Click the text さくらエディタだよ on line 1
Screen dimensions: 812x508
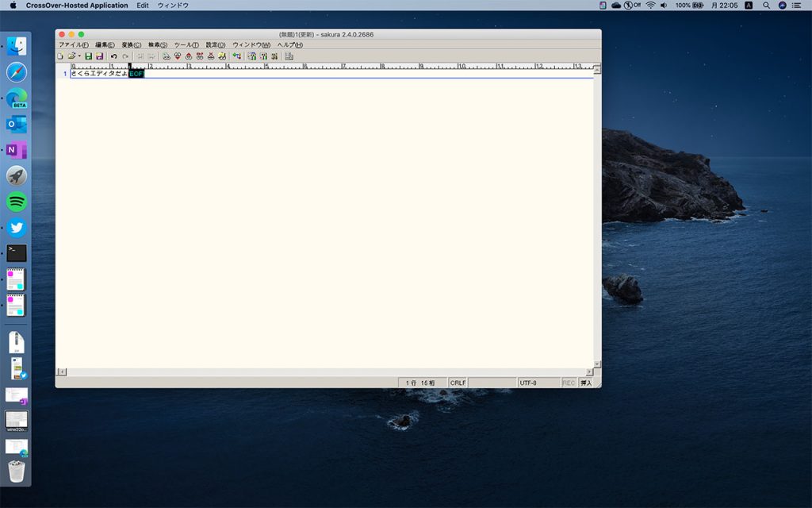coord(99,74)
